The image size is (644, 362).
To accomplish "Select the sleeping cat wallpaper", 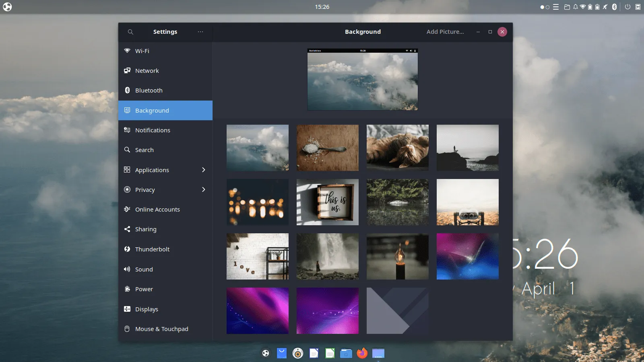I will tap(397, 148).
